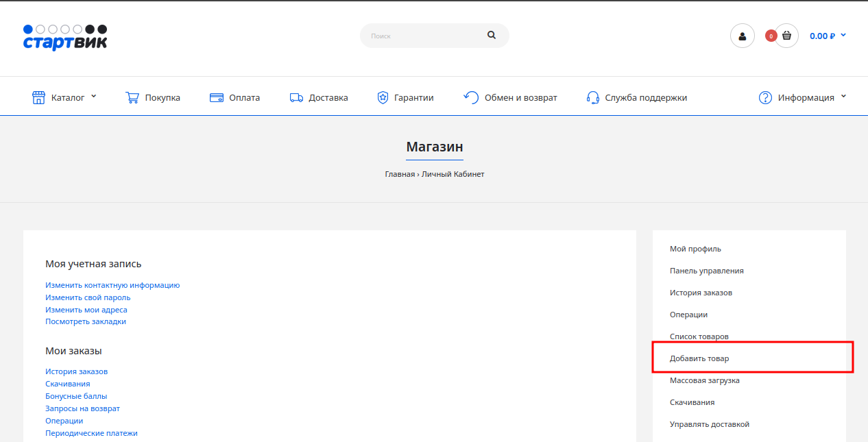Open the user account icon

[742, 36]
